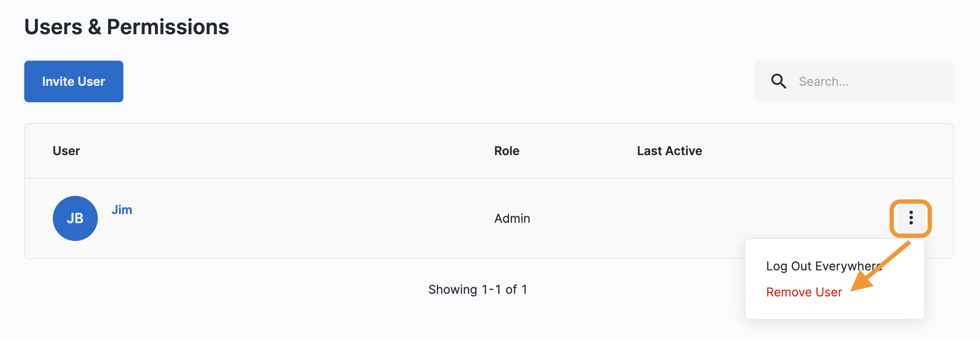The height and width of the screenshot is (338, 980).
Task: Sort by the User column header
Action: tap(66, 151)
